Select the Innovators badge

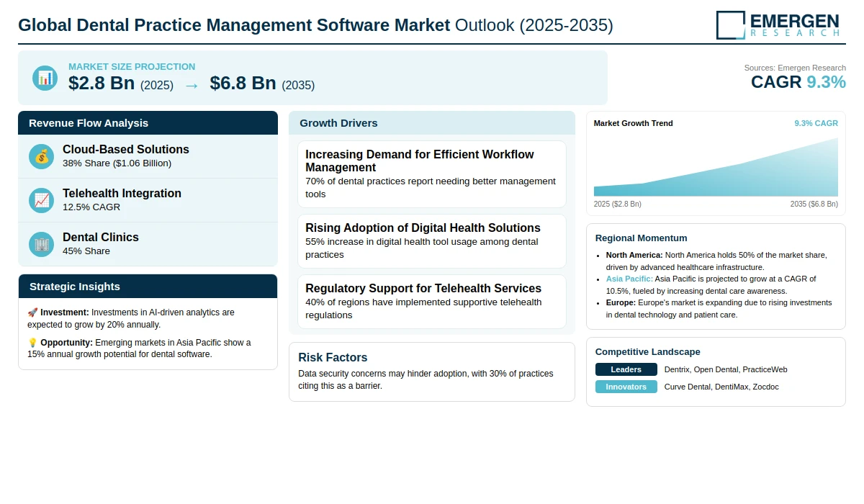point(626,387)
